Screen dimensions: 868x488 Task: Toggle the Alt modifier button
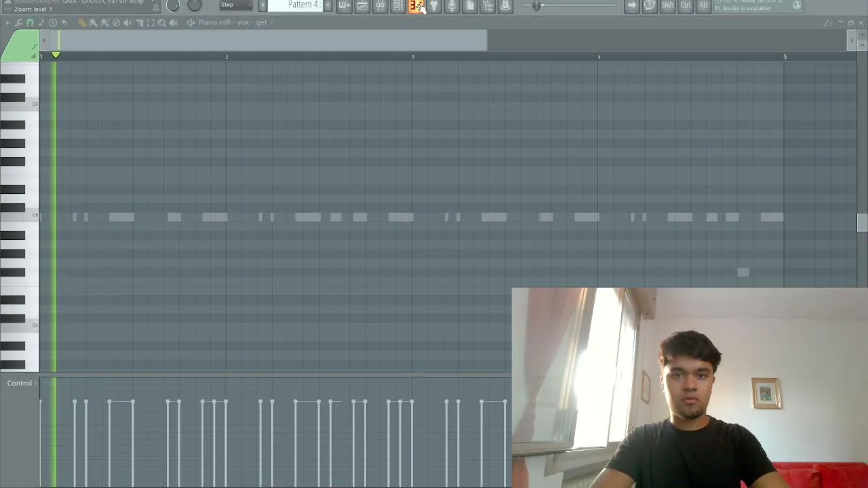pyautogui.click(x=703, y=6)
